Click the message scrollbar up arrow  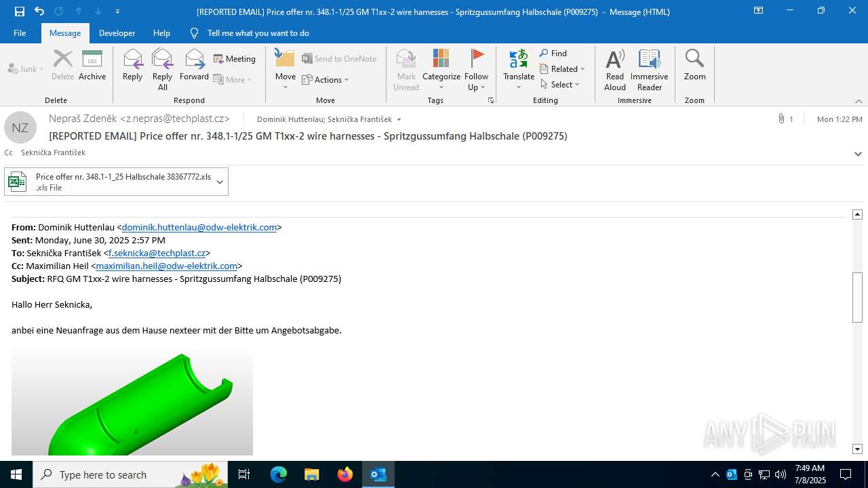pos(857,214)
